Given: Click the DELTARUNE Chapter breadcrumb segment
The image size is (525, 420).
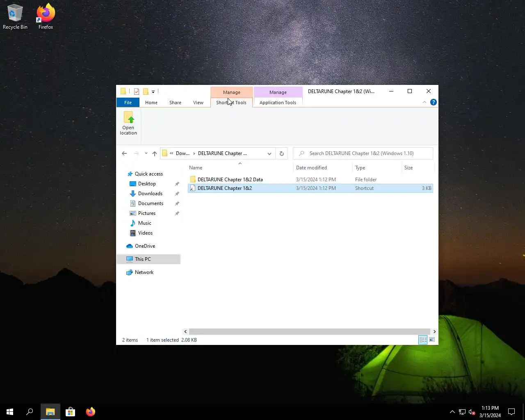Looking at the screenshot, I should (x=222, y=153).
